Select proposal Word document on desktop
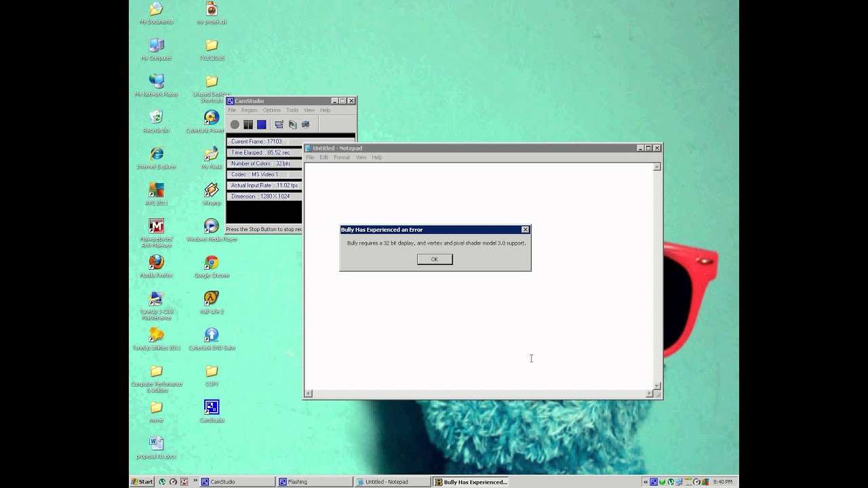 (x=156, y=448)
